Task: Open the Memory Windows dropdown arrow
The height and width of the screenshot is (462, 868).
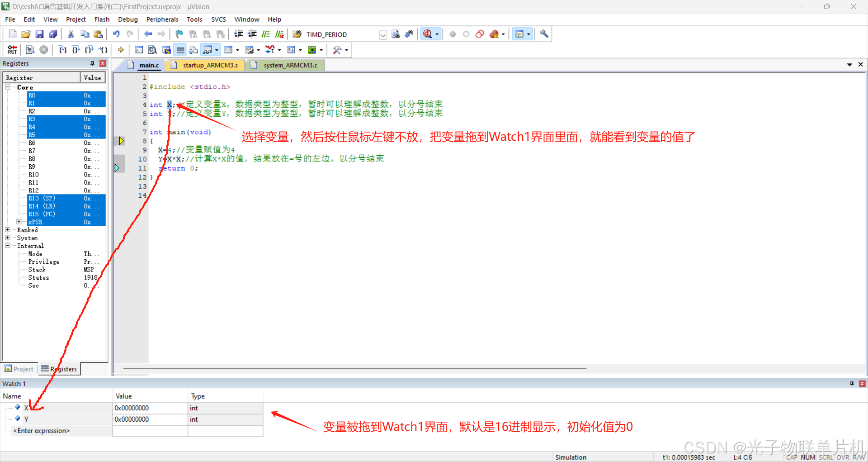Action: coord(238,50)
